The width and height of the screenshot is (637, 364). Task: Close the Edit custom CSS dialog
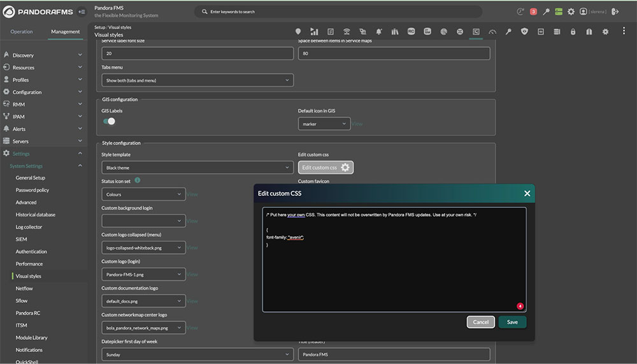click(x=527, y=193)
